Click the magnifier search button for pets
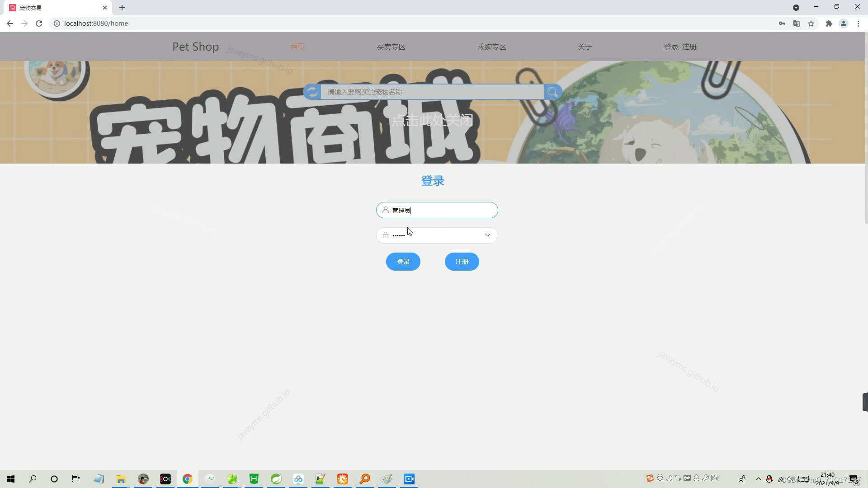The image size is (868, 488). tap(552, 92)
